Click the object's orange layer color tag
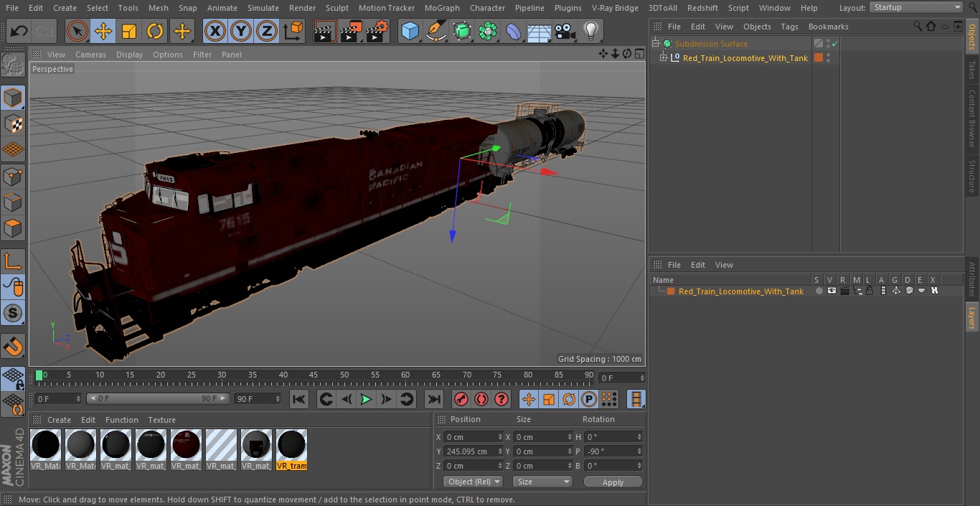This screenshot has width=980, height=506. click(818, 58)
